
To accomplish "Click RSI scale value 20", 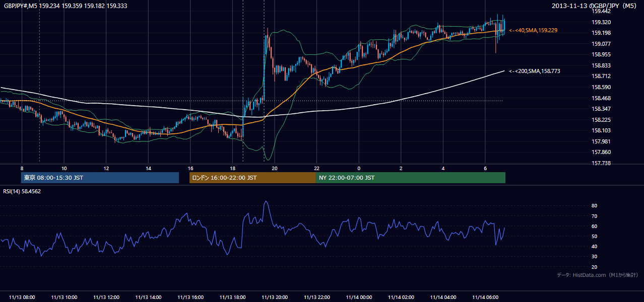I will pyautogui.click(x=595, y=267).
